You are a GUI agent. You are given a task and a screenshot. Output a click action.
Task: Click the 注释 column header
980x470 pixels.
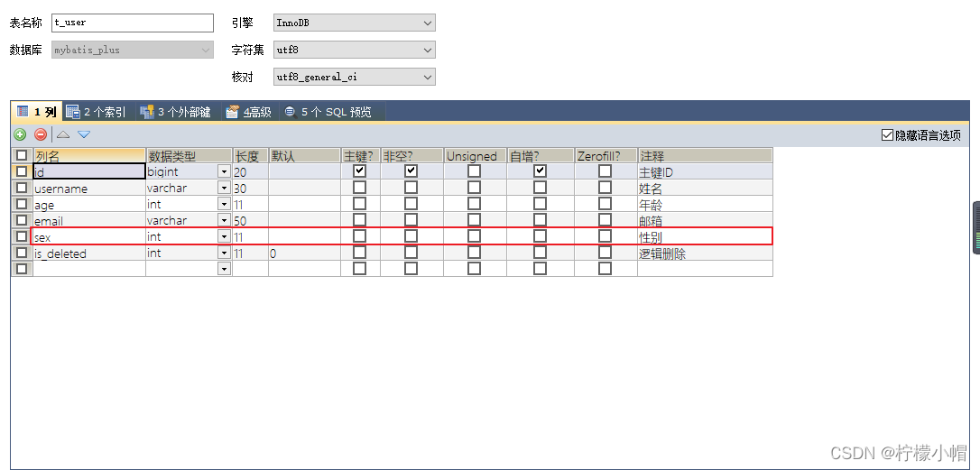705,156
